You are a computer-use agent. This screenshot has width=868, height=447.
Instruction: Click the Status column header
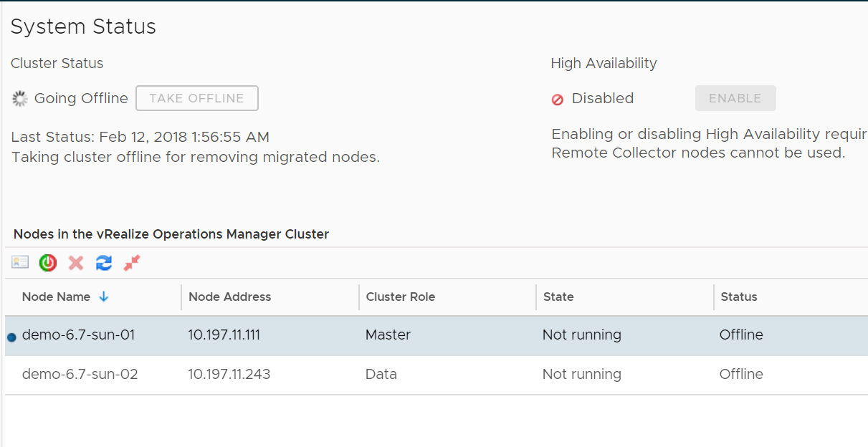click(x=738, y=297)
